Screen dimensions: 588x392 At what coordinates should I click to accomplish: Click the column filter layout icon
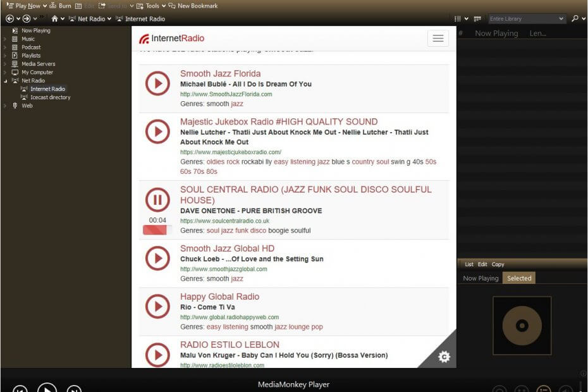point(477,19)
